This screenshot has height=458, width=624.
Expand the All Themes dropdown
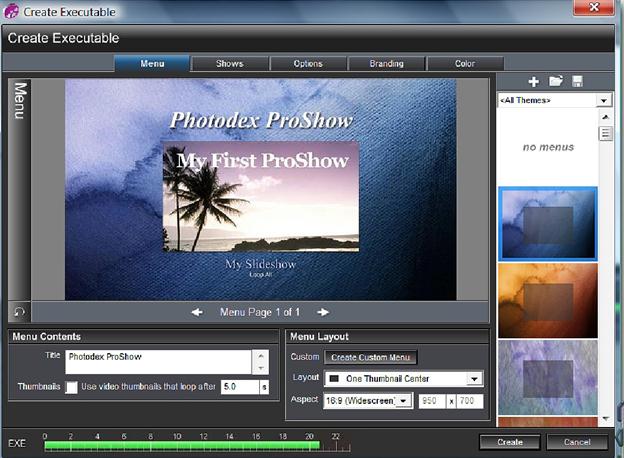pyautogui.click(x=604, y=100)
